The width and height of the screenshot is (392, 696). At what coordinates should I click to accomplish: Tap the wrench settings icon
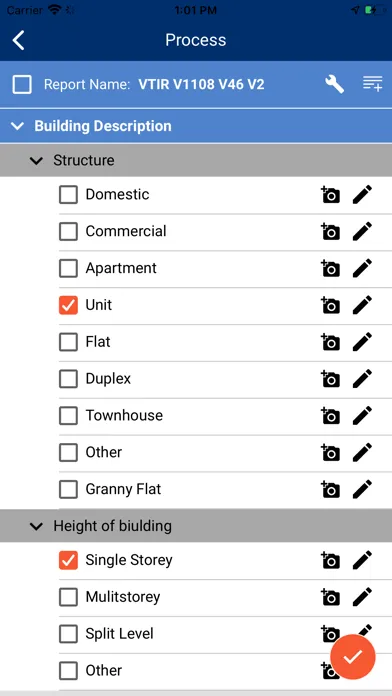[334, 84]
